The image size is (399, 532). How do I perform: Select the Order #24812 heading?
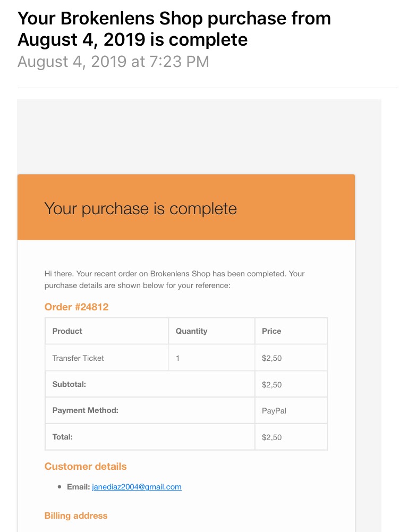tap(77, 307)
